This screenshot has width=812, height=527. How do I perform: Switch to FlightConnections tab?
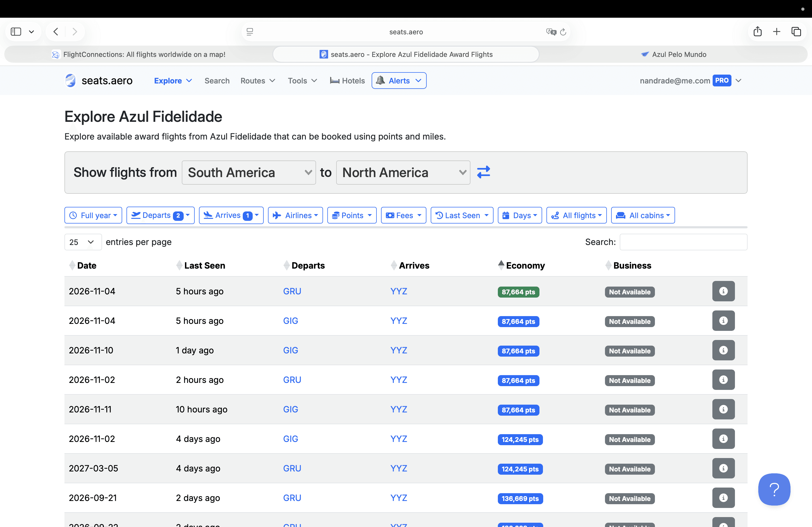(139, 54)
